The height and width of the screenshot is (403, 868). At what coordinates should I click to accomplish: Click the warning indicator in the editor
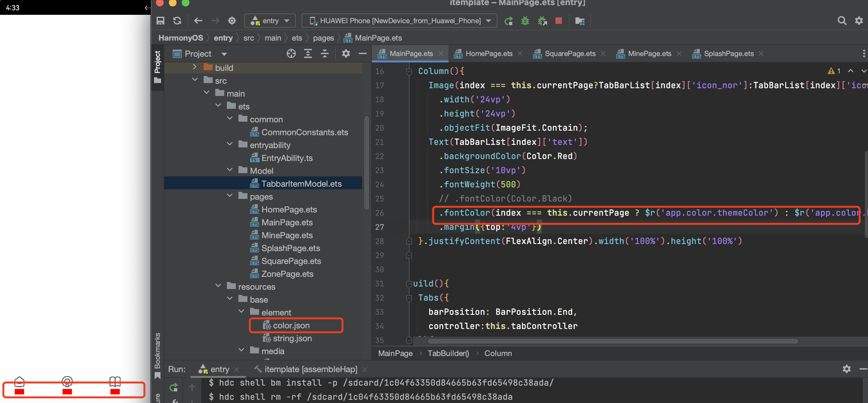pyautogui.click(x=834, y=71)
